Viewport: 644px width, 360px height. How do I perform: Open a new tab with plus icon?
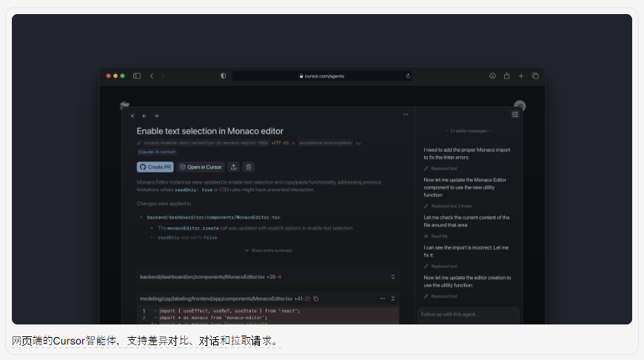[x=521, y=76]
